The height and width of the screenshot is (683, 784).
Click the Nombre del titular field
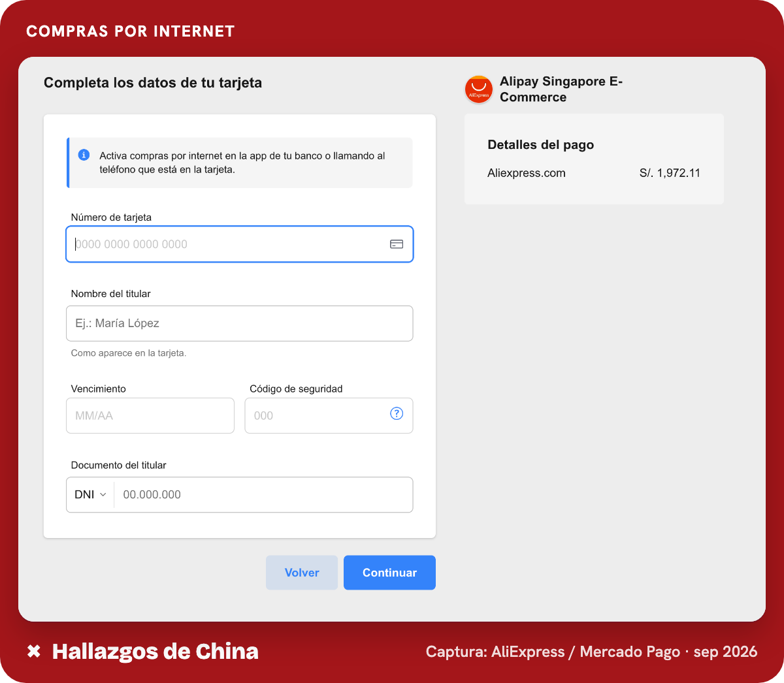point(240,323)
